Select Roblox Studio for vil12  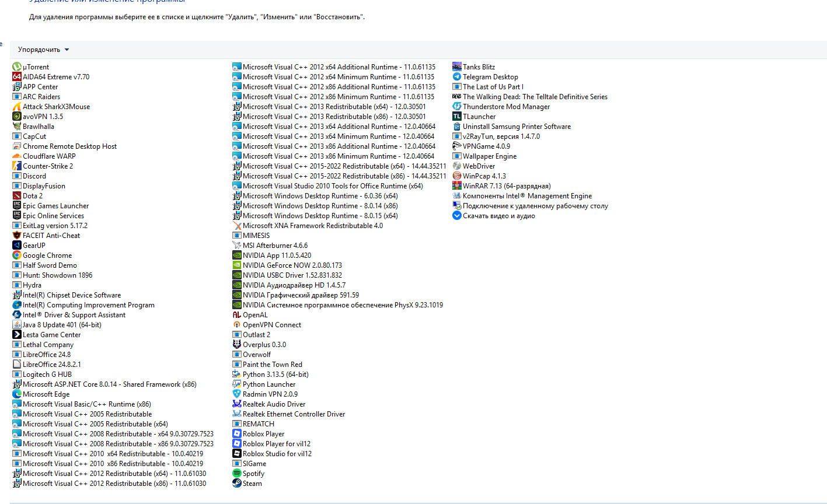[x=273, y=454]
